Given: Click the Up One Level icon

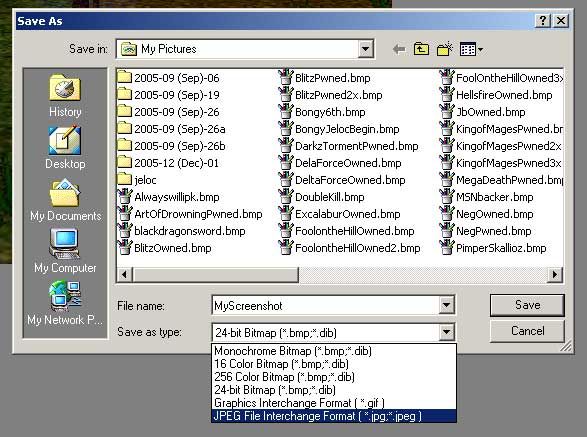Looking at the screenshot, I should (x=421, y=49).
